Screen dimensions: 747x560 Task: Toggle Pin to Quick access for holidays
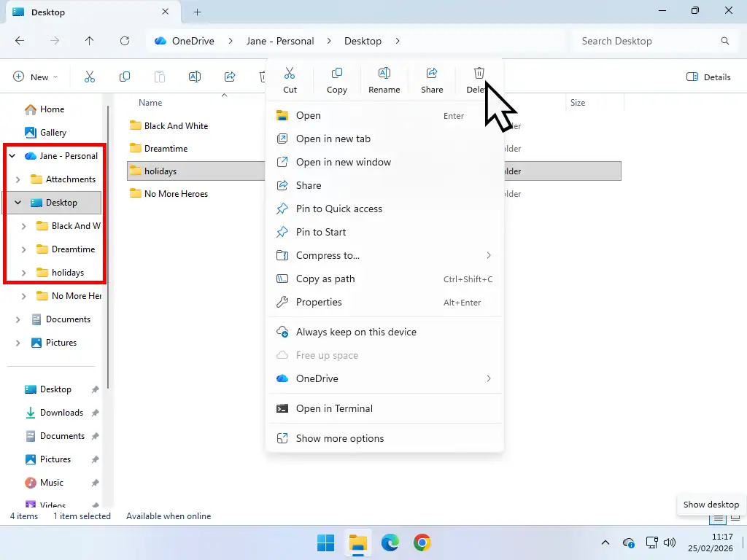point(338,209)
